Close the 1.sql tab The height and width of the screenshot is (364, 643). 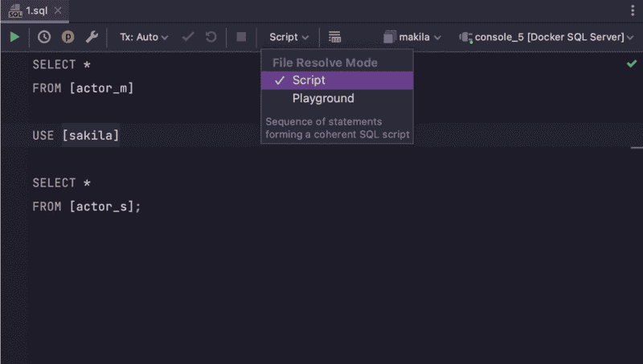(x=58, y=10)
